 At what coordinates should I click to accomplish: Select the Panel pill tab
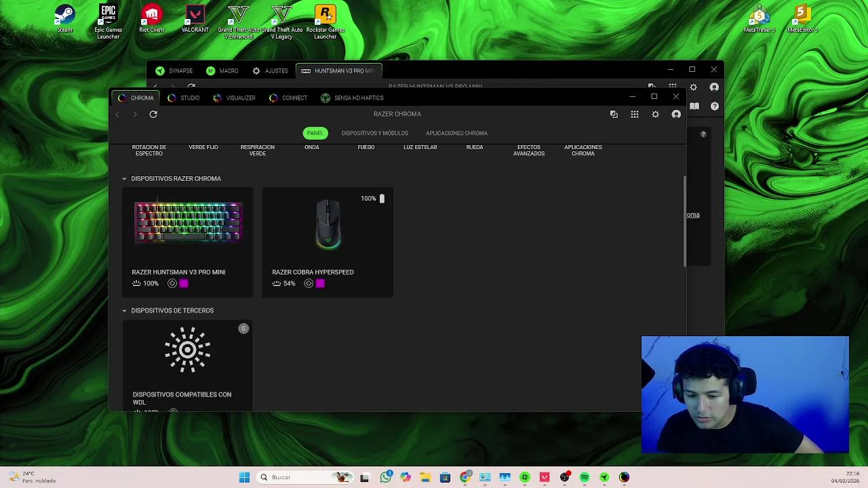pos(315,134)
